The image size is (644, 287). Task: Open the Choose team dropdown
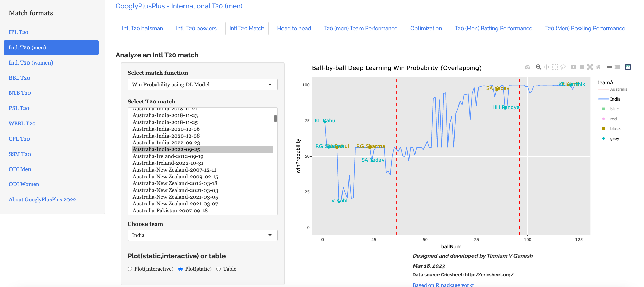(202, 235)
